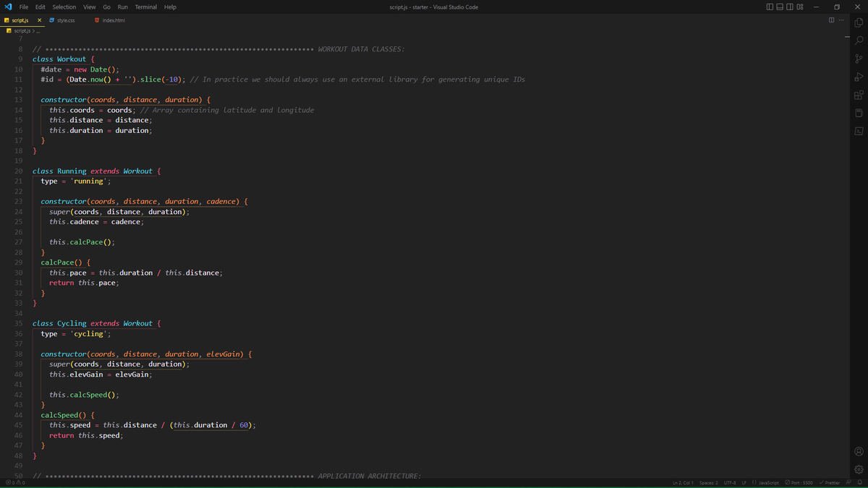Open the terminal icon view in activity bar
The image size is (868, 488).
click(x=859, y=131)
